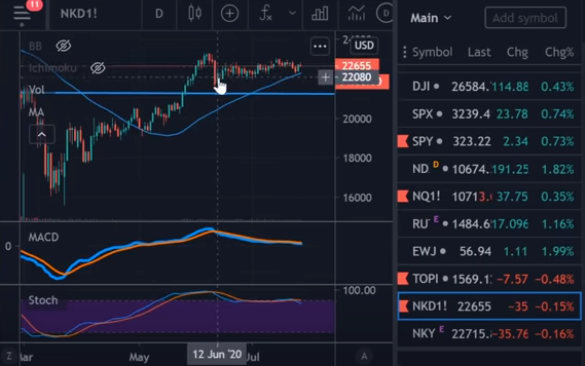
Task: Select the NKD1! symbol in watchlist
Action: pyautogui.click(x=429, y=306)
